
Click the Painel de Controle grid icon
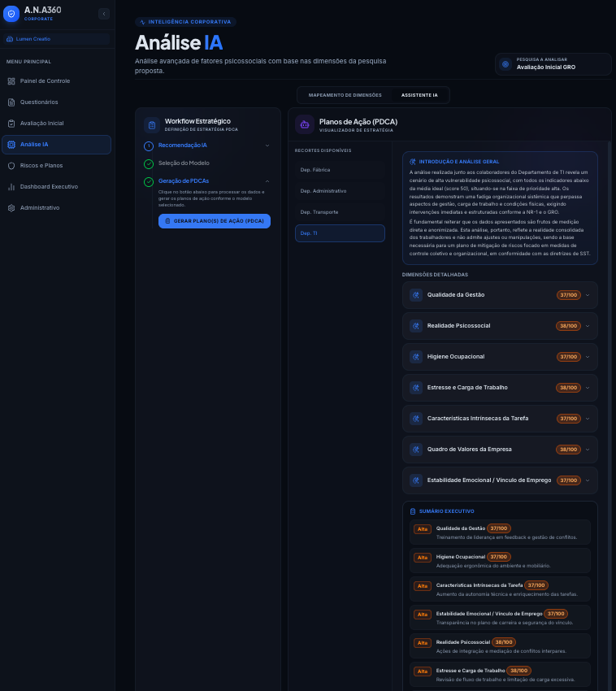pos(11,81)
